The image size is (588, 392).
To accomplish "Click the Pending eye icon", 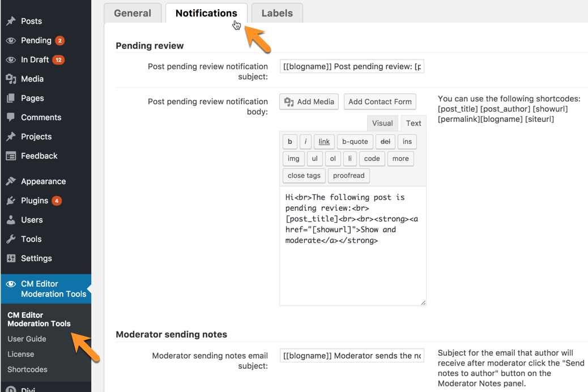I will click(11, 40).
